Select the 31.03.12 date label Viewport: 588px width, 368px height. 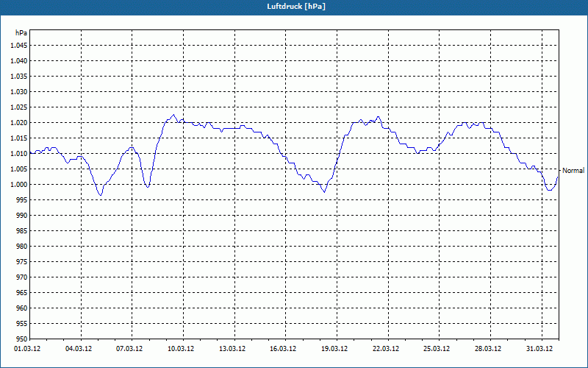tap(539, 349)
